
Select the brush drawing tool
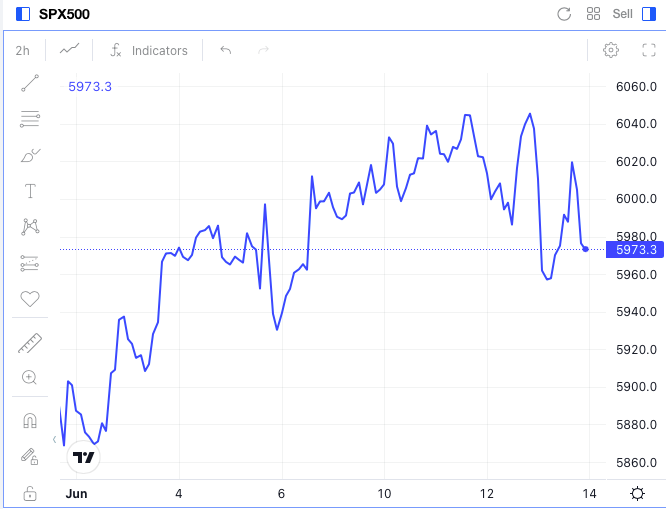pyautogui.click(x=30, y=156)
